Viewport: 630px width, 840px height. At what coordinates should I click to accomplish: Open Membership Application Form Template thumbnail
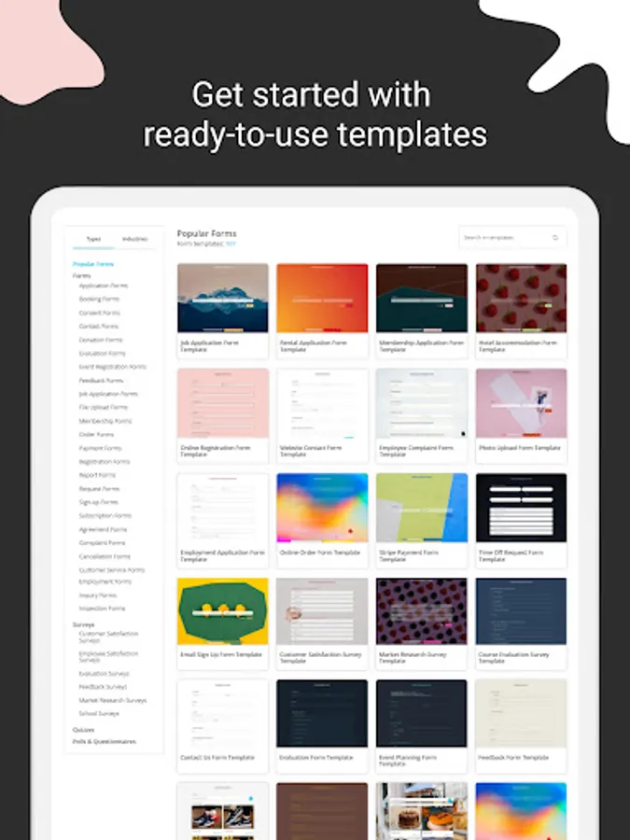(x=422, y=298)
